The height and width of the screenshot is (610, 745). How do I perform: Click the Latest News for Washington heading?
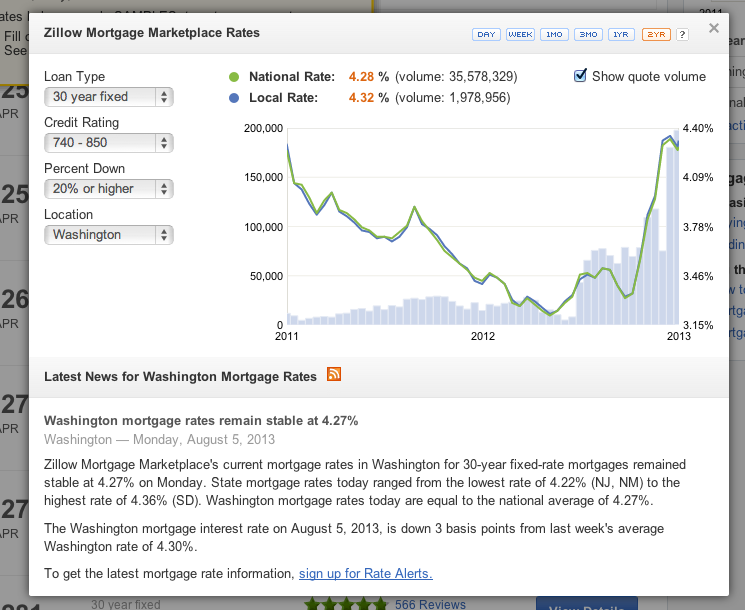point(180,377)
